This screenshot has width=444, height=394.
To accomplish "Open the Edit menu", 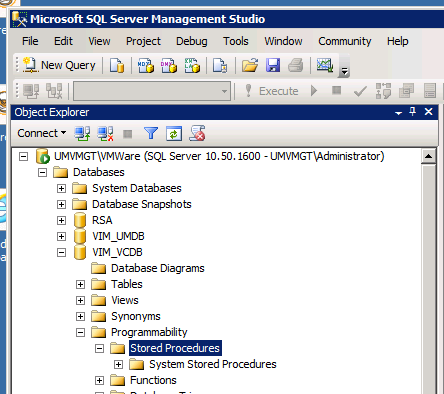I will pos(63,41).
